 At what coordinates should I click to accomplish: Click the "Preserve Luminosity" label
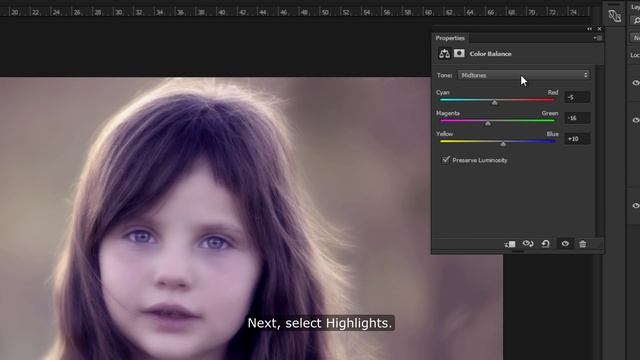coord(480,160)
